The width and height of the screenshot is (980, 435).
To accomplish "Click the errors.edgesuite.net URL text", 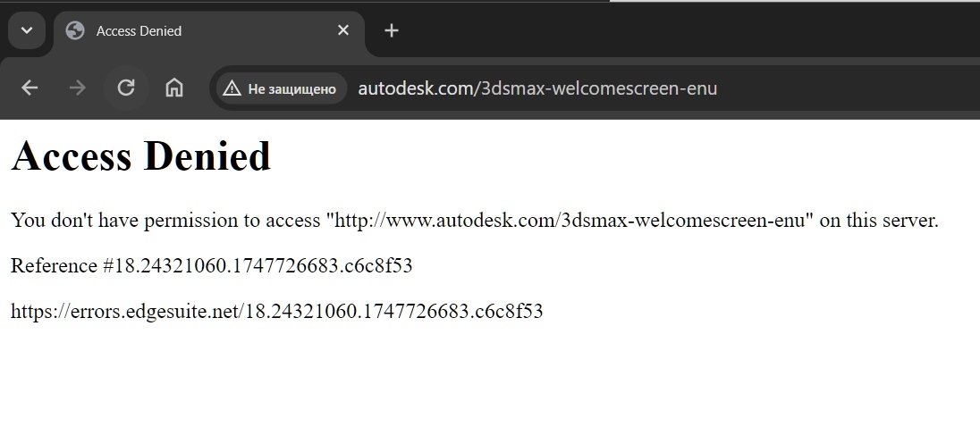I will tap(277, 311).
